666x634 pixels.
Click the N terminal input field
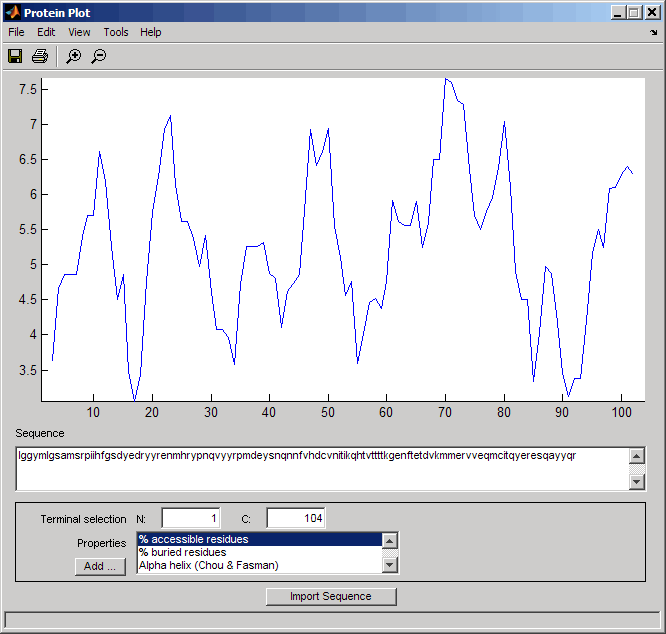click(x=190, y=518)
